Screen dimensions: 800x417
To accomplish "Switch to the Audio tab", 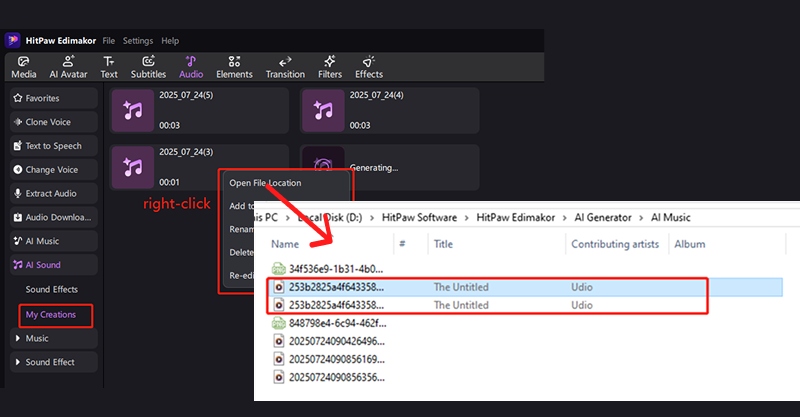I will click(x=191, y=67).
